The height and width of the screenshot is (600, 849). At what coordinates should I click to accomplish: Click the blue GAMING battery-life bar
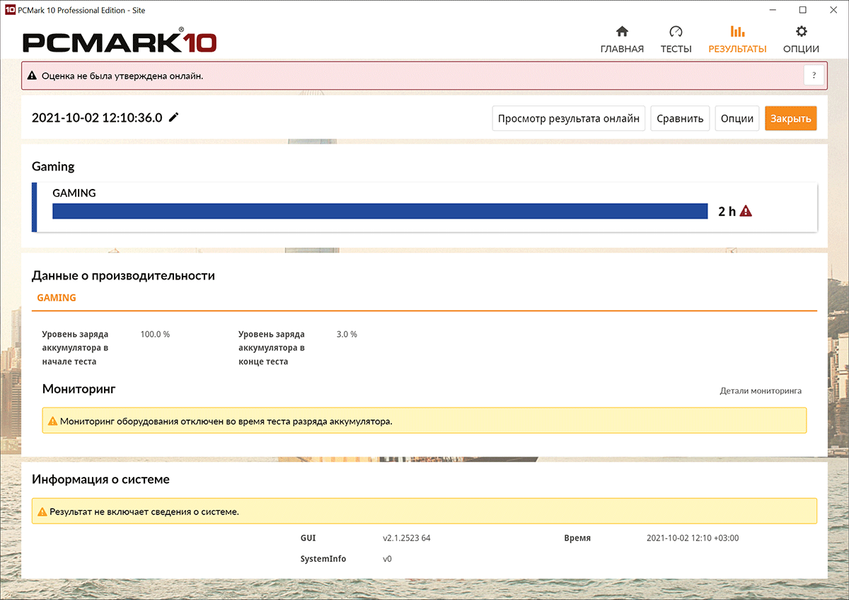380,211
